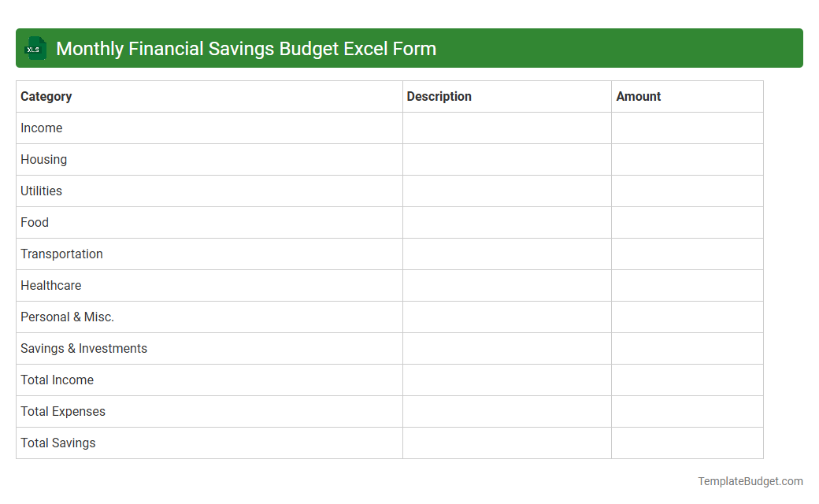
Task: Click the empty Description cell for Income
Action: click(x=506, y=128)
